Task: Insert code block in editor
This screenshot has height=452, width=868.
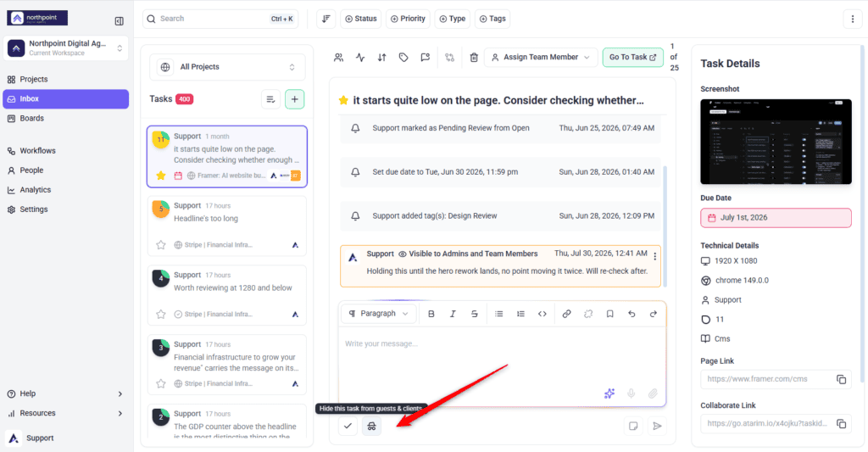Action: click(x=542, y=314)
